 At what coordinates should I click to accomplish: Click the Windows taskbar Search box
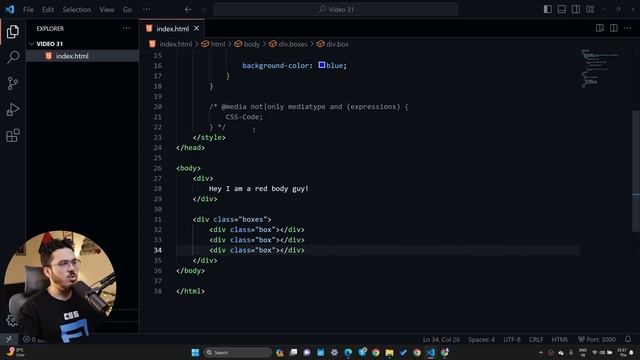tap(237, 352)
